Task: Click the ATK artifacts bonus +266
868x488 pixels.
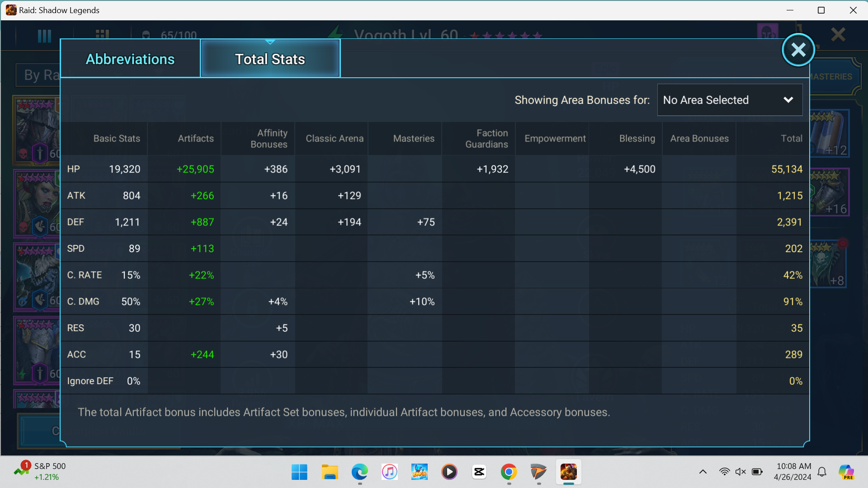Action: pyautogui.click(x=202, y=196)
